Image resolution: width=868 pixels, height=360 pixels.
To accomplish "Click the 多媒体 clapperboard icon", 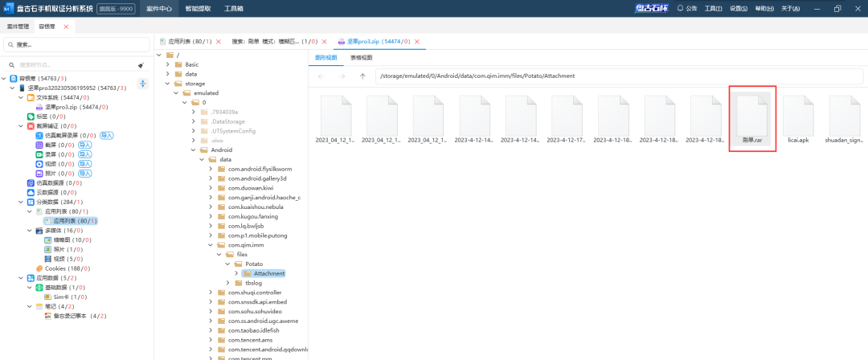I will (x=39, y=231).
